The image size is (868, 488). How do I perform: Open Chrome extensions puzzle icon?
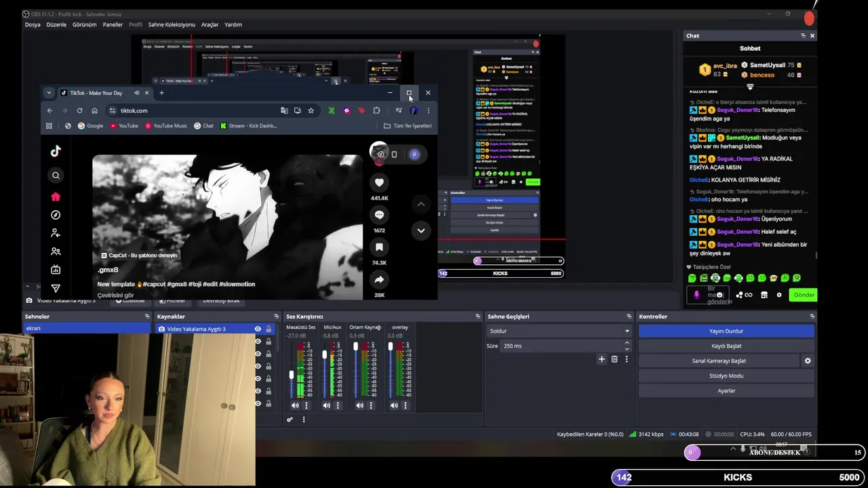tap(376, 110)
